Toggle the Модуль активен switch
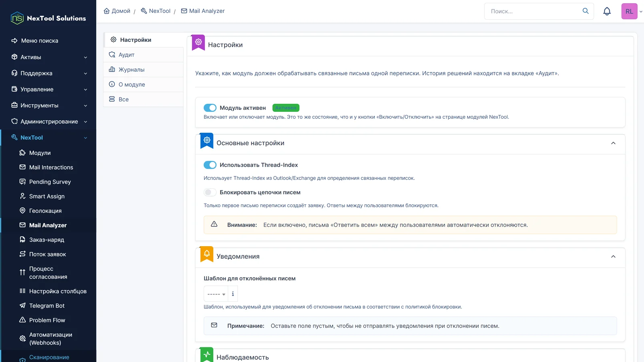The height and width of the screenshot is (362, 644). click(210, 108)
